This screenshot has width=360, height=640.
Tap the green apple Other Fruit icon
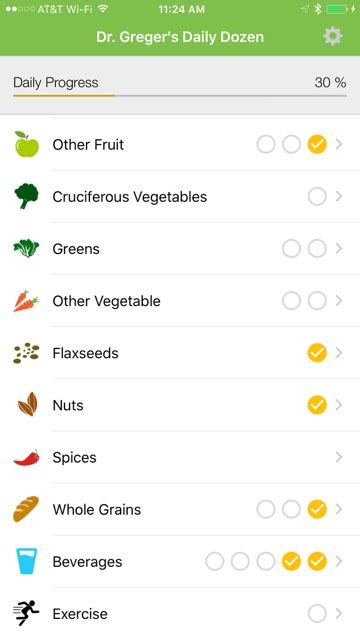coord(27,144)
